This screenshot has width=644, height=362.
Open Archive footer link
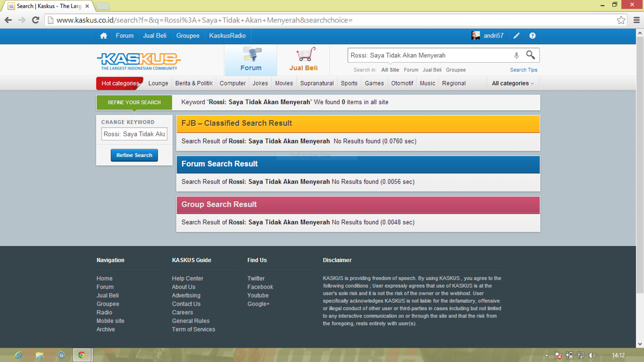pyautogui.click(x=106, y=330)
